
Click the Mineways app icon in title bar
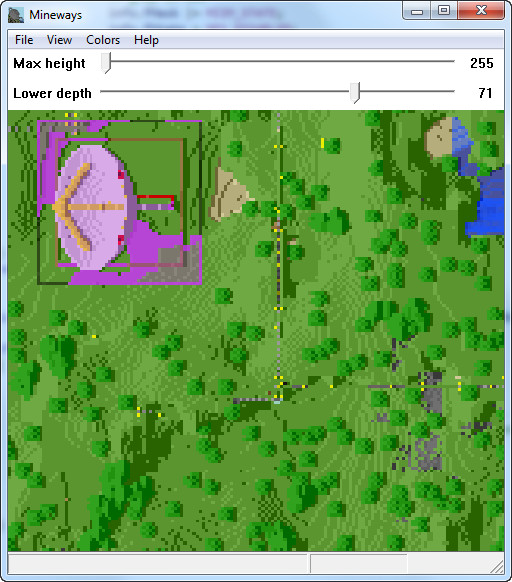pyautogui.click(x=16, y=15)
